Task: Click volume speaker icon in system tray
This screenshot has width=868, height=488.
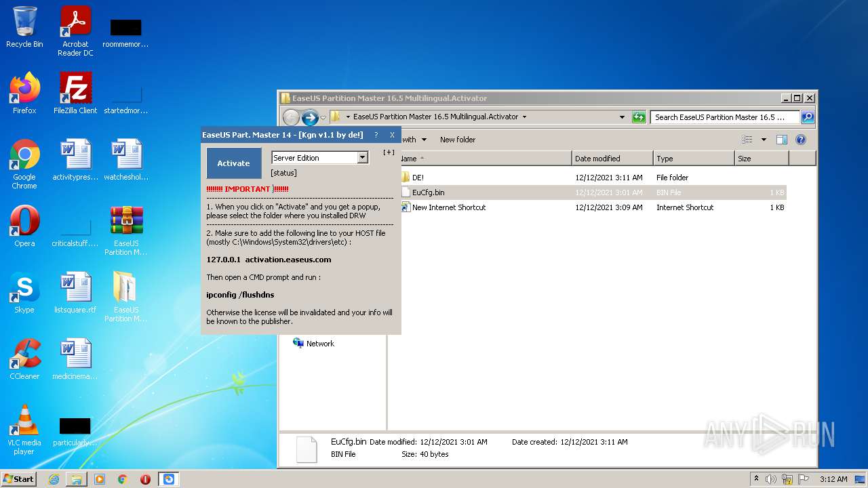Action: [x=771, y=479]
